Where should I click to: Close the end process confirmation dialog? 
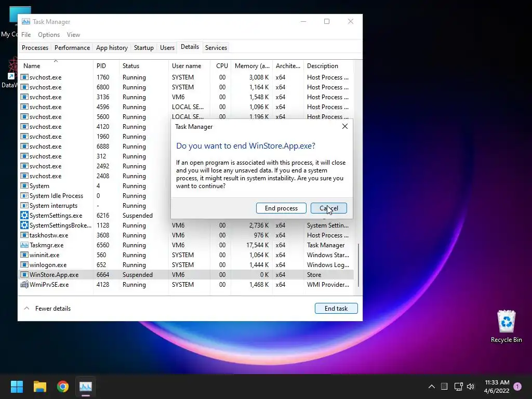pyautogui.click(x=345, y=126)
